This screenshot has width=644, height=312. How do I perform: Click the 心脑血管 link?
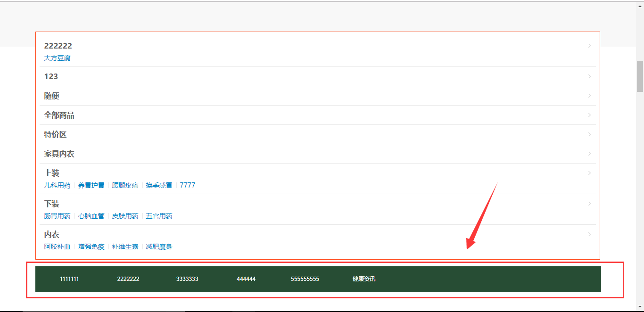[91, 216]
